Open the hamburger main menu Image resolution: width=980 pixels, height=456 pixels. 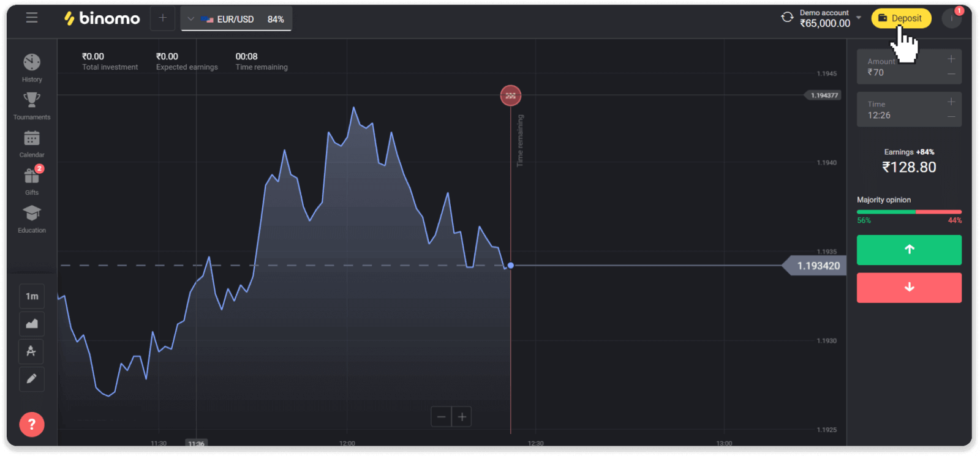[32, 18]
